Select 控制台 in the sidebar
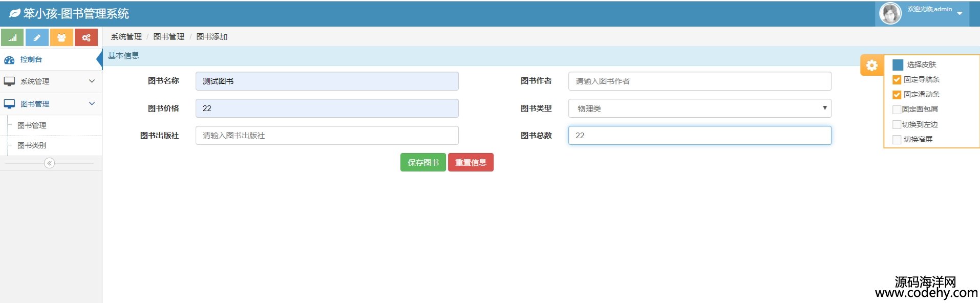 31,59
